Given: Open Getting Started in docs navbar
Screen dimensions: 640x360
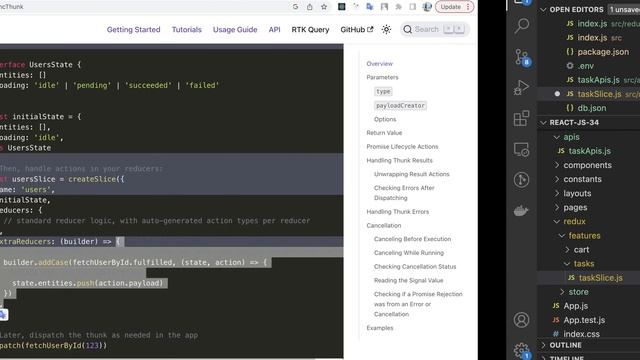Looking at the screenshot, I should 133,29.
